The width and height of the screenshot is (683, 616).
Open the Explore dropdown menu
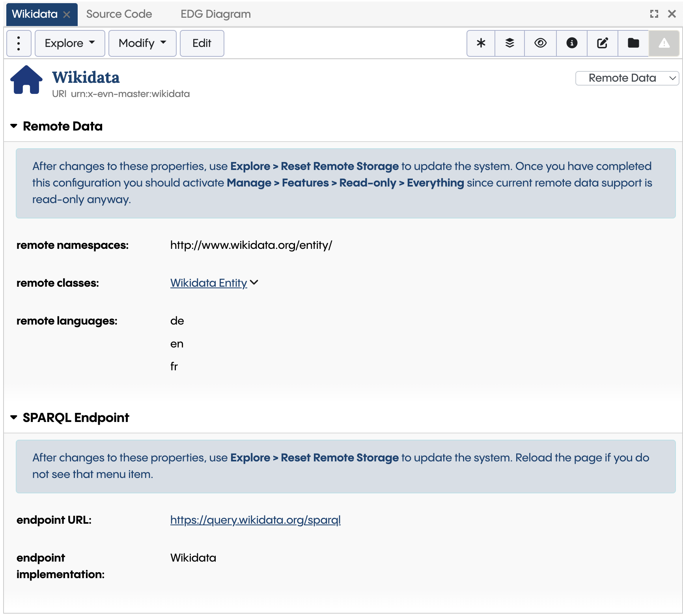(x=69, y=43)
